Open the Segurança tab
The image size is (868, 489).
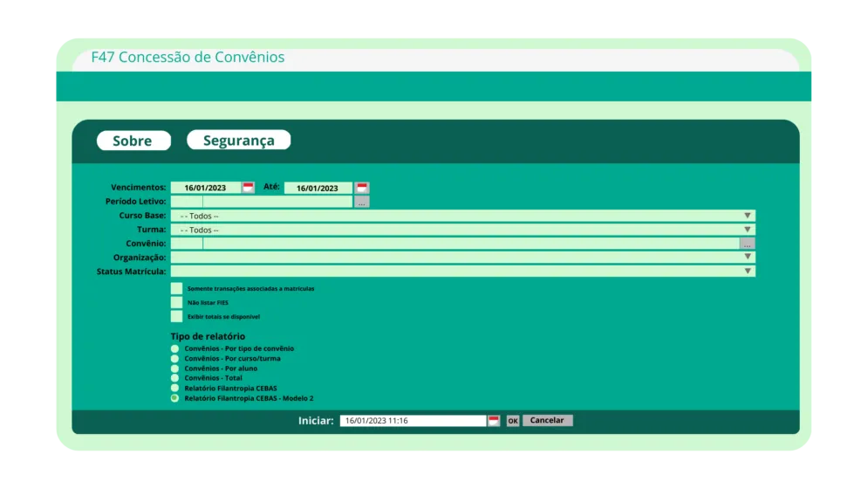pyautogui.click(x=238, y=141)
